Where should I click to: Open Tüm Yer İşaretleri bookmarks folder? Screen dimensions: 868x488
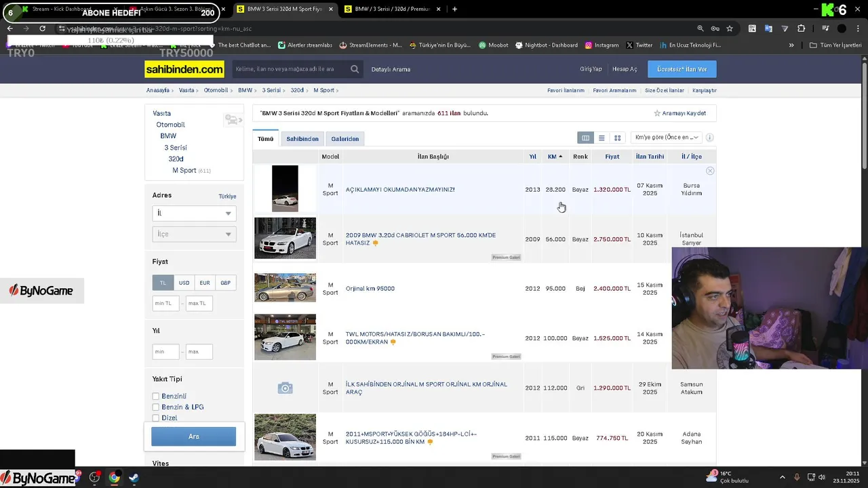pyautogui.click(x=836, y=45)
